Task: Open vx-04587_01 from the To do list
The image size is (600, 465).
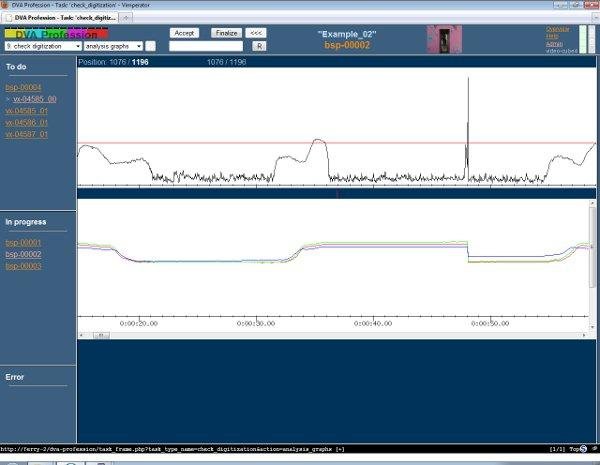Action: click(x=26, y=133)
